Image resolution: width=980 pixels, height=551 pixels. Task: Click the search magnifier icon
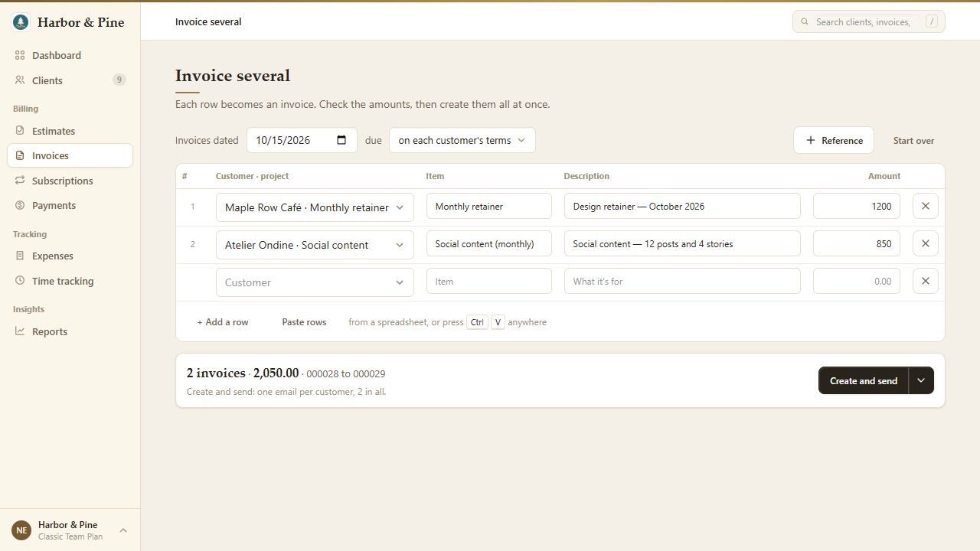click(x=805, y=22)
